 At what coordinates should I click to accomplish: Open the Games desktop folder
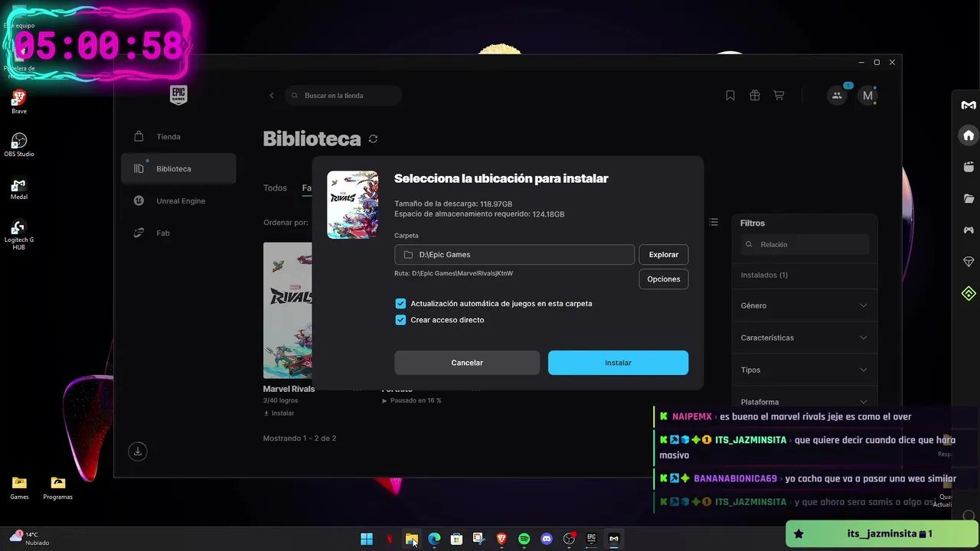[19, 487]
